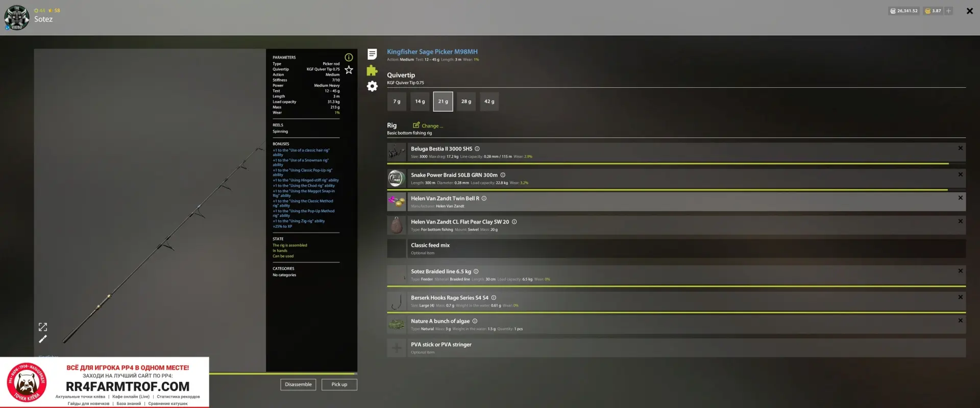Click the pencil edit icon under the preview

tap(43, 339)
